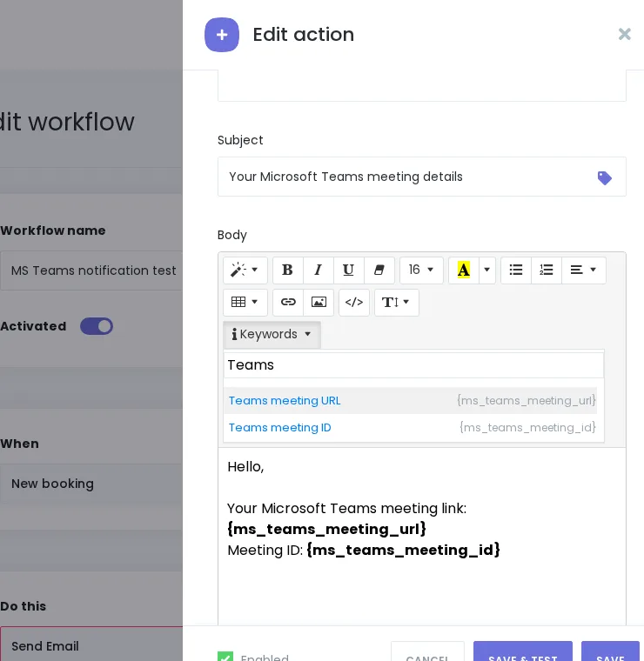The image size is (644, 661).
Task: Toggle the Keywords dropdown
Action: 272,334
